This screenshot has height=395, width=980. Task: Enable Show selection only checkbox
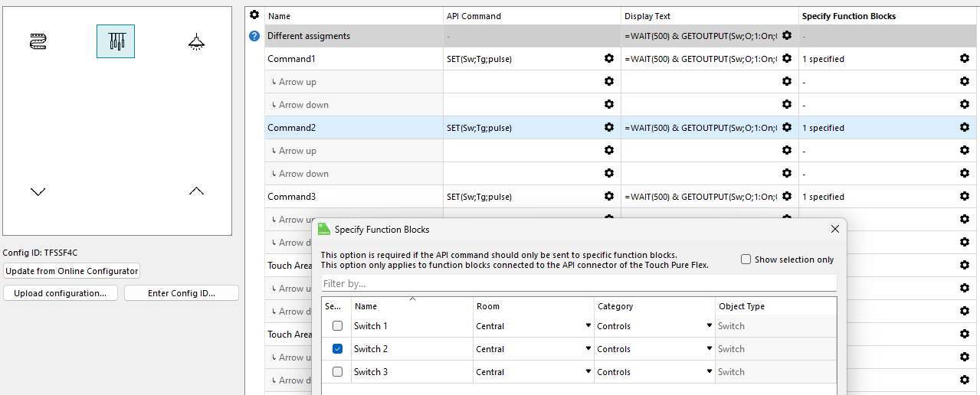point(746,260)
